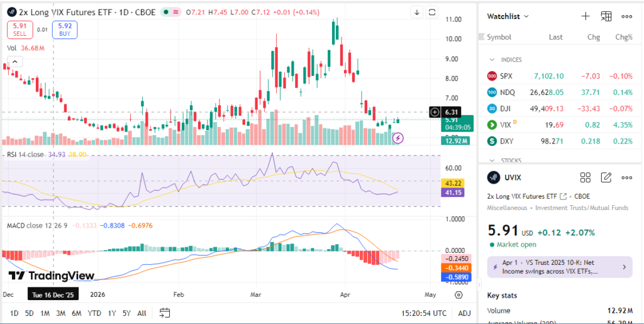
Task: Click the chart settings gear icon
Action: [458, 294]
